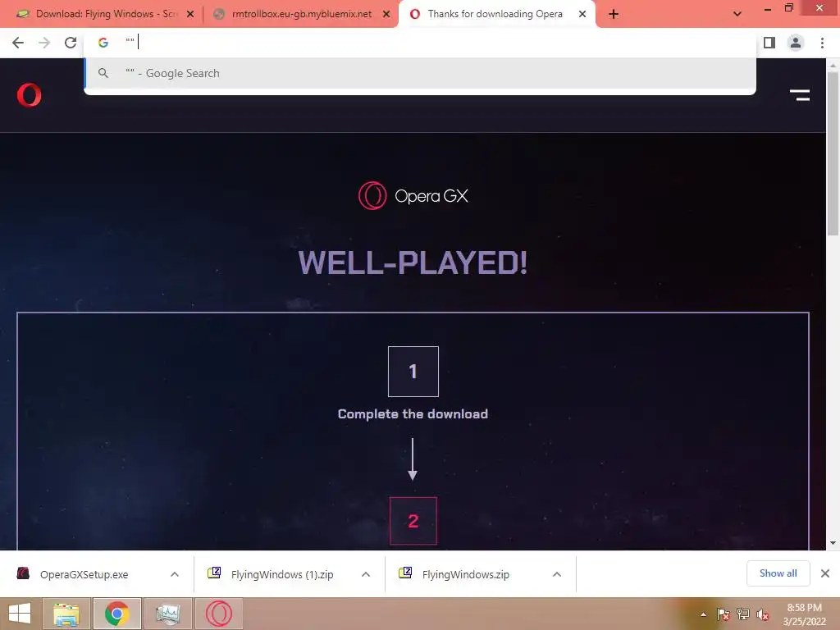Open the Chrome profile avatar
The width and height of the screenshot is (840, 630).
[x=796, y=43]
